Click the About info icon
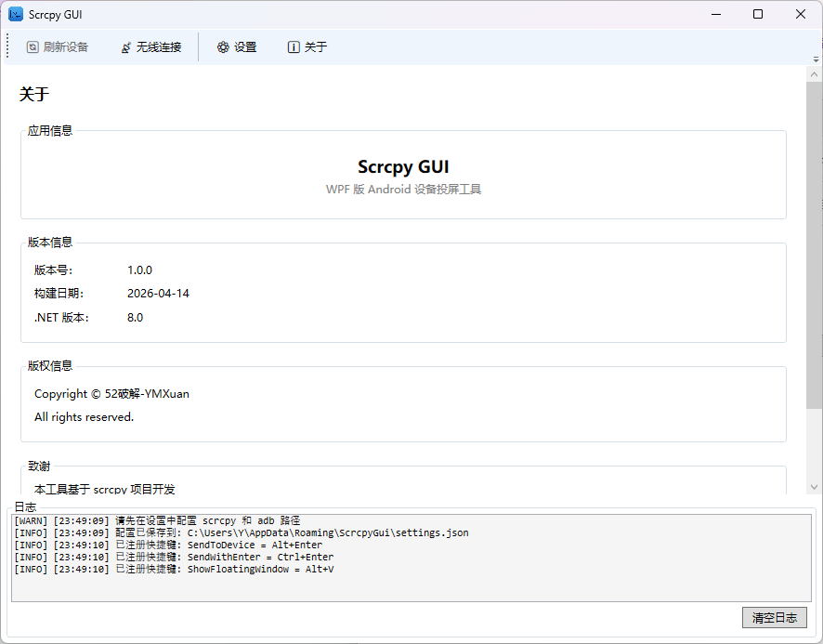Viewport: 823px width, 644px height. pyautogui.click(x=294, y=47)
